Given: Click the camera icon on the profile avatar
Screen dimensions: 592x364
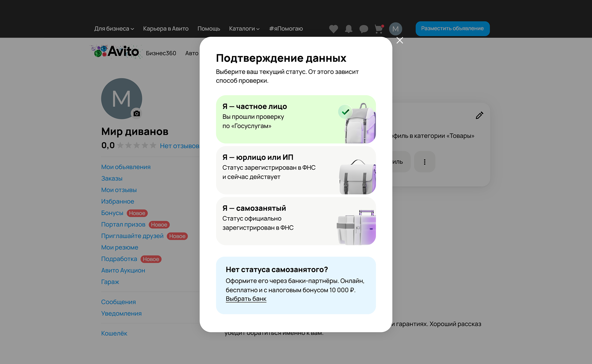Looking at the screenshot, I should point(136,114).
